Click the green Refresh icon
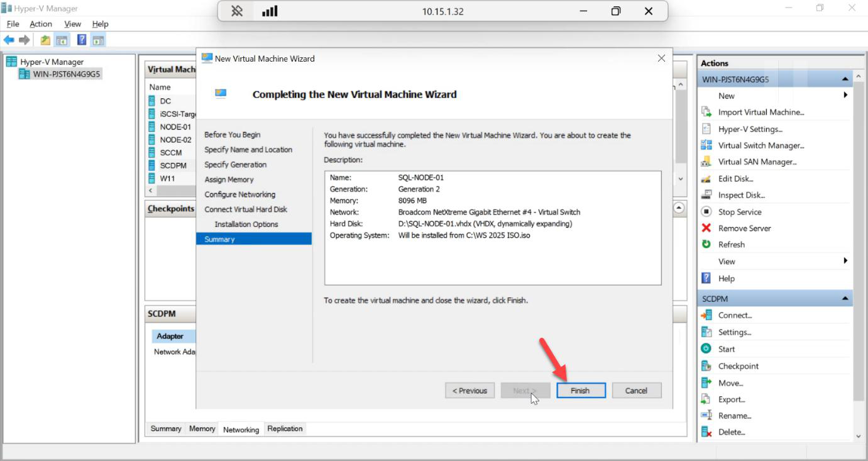This screenshot has height=461, width=868. click(x=706, y=244)
